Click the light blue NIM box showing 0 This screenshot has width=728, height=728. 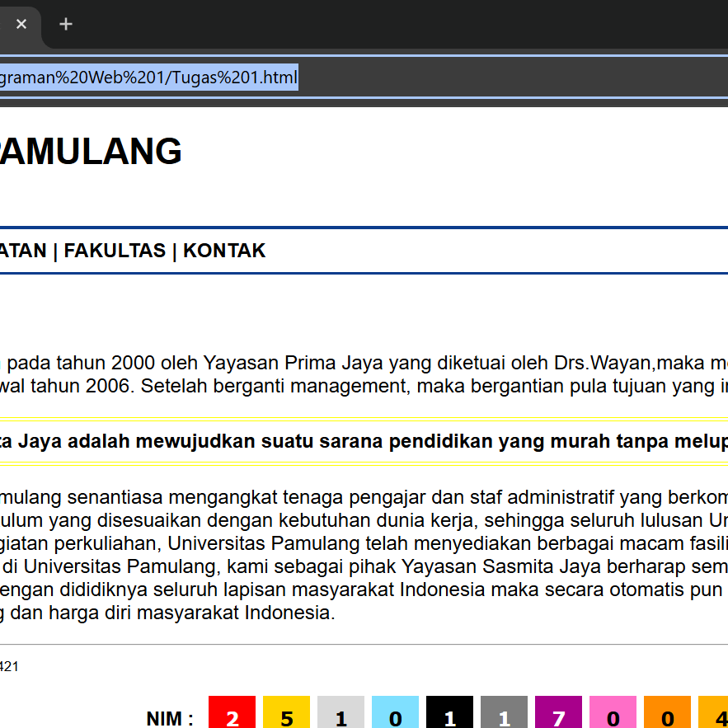click(395, 712)
